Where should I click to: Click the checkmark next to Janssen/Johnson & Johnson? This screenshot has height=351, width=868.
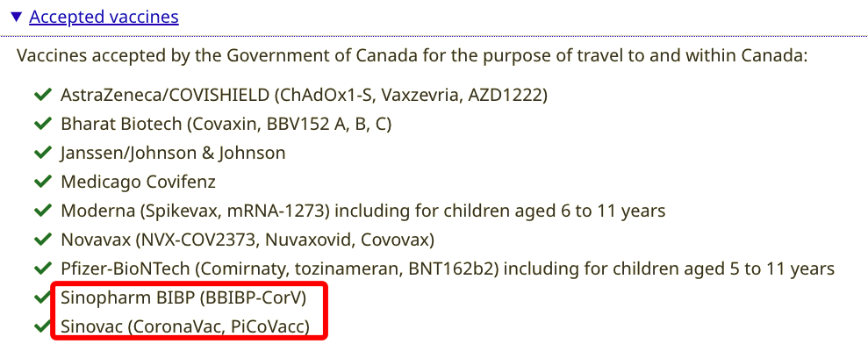tap(41, 153)
